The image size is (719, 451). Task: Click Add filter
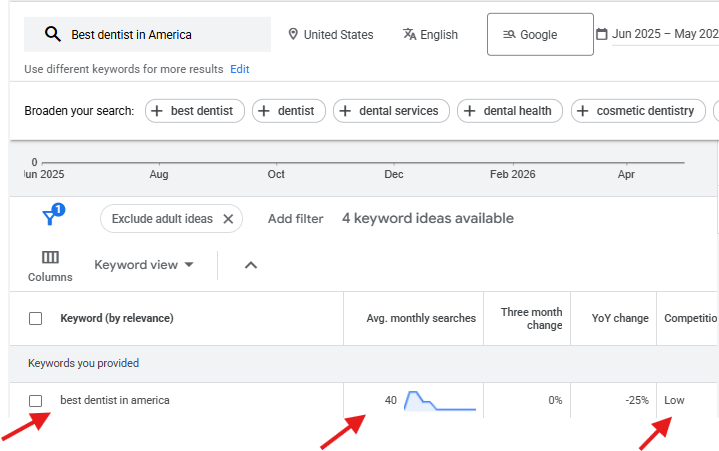tap(296, 219)
